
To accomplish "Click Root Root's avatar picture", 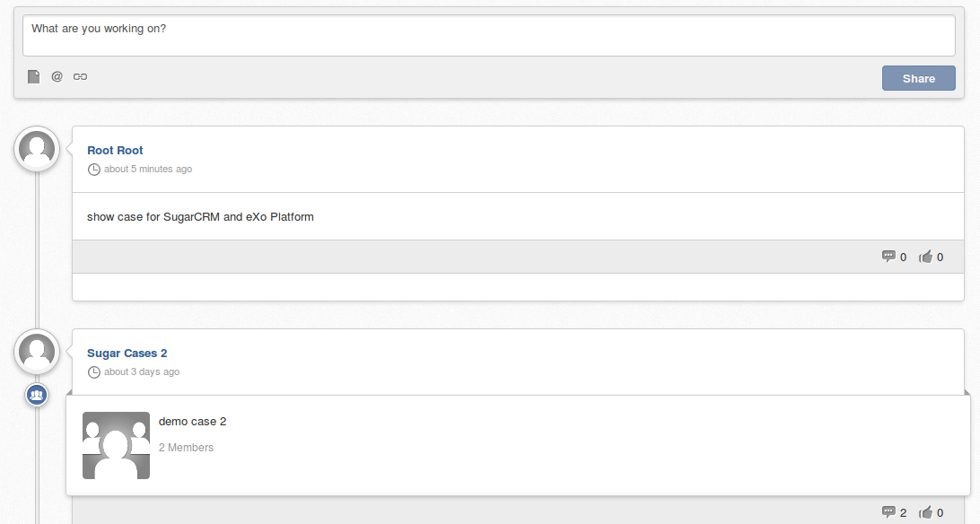I will click(37, 149).
